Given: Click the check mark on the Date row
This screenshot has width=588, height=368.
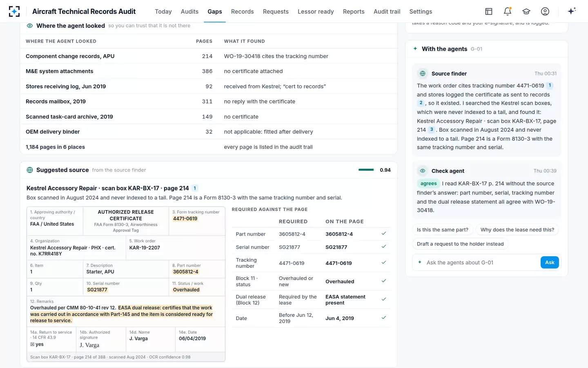Looking at the screenshot, I should pyautogui.click(x=384, y=318).
